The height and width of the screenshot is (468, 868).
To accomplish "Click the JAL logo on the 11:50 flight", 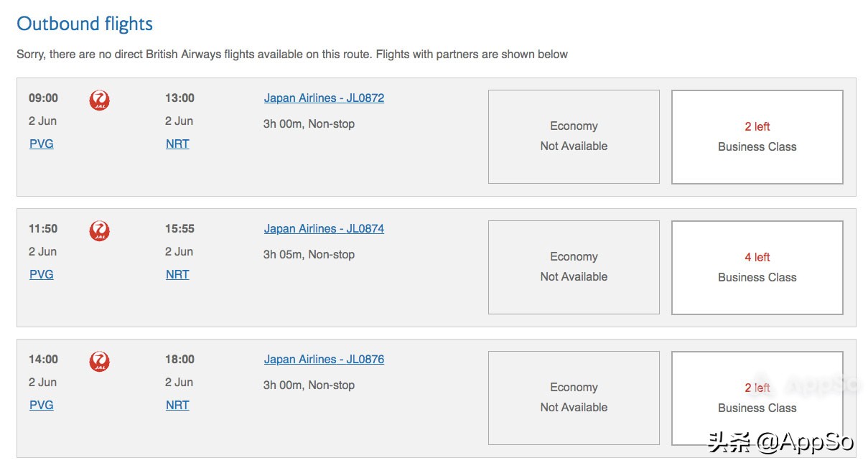I will click(x=99, y=230).
